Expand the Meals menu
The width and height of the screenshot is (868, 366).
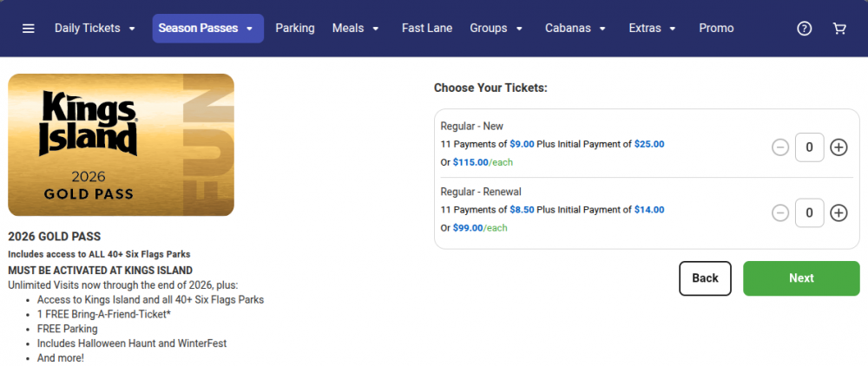coord(356,29)
